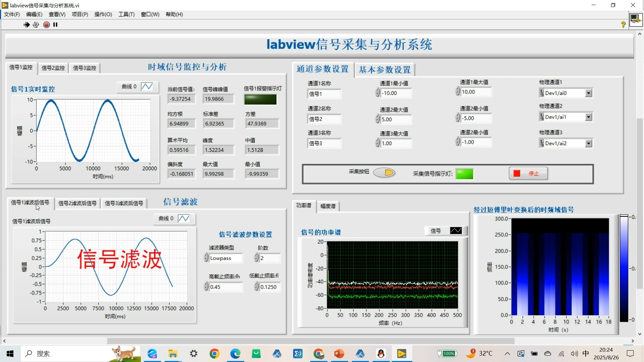The image size is (644, 362).
Task: Click the vertical scrollbar down arrow
Action: tap(640, 334)
